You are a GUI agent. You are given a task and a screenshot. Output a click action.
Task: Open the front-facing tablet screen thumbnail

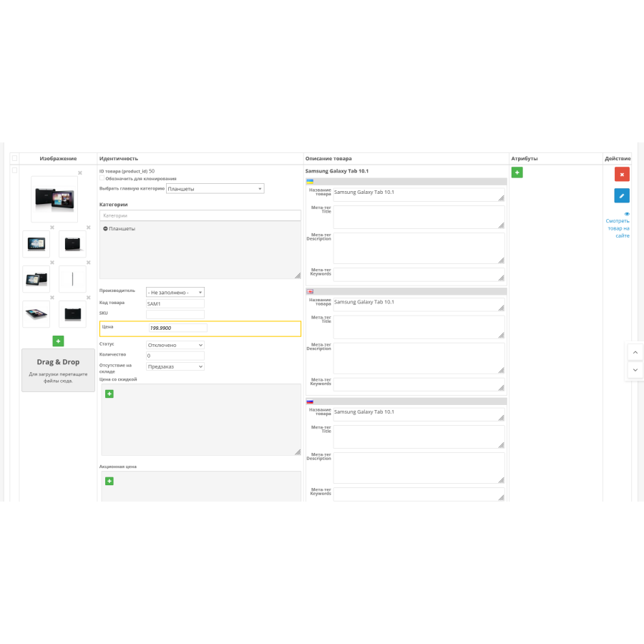click(36, 244)
